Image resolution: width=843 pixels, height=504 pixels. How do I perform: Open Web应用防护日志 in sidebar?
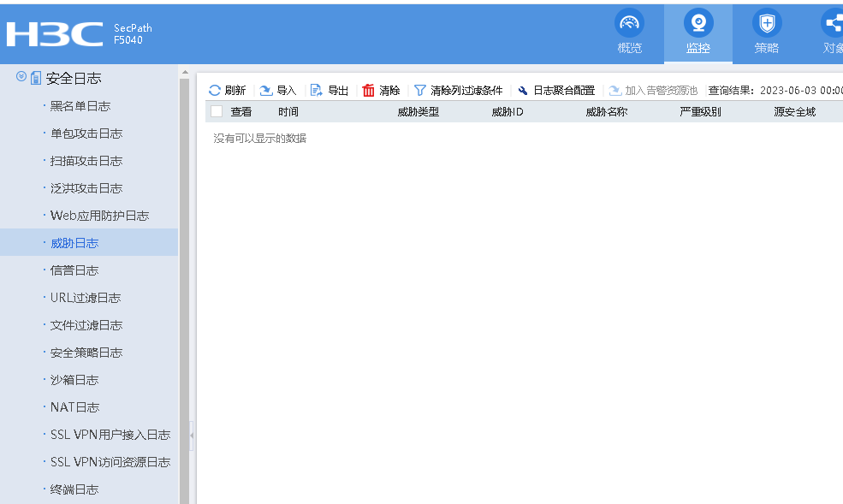pyautogui.click(x=99, y=216)
